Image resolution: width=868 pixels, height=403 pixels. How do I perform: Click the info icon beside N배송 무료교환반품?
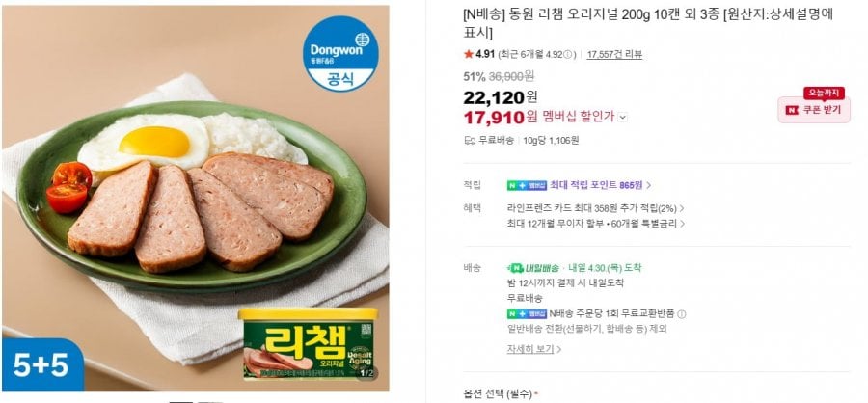tap(682, 313)
